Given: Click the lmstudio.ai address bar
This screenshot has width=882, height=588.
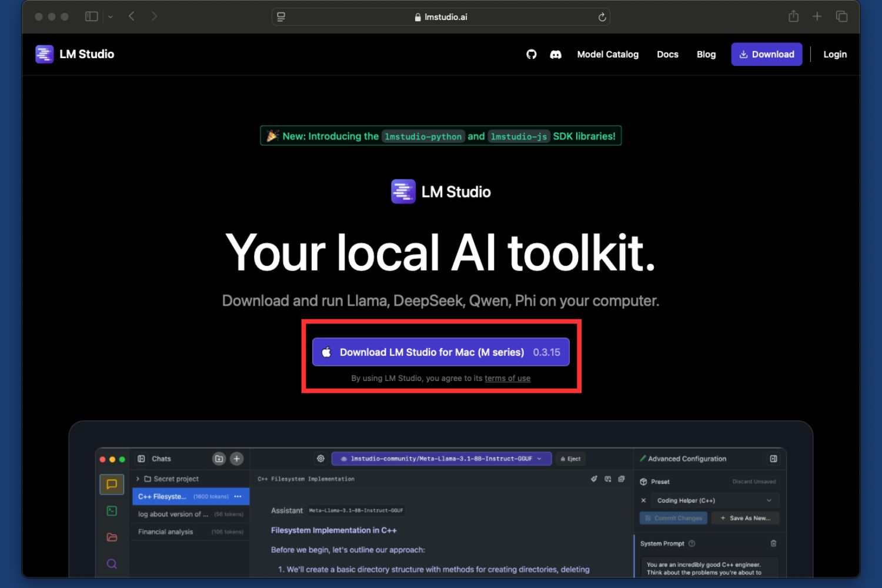Looking at the screenshot, I should [441, 17].
